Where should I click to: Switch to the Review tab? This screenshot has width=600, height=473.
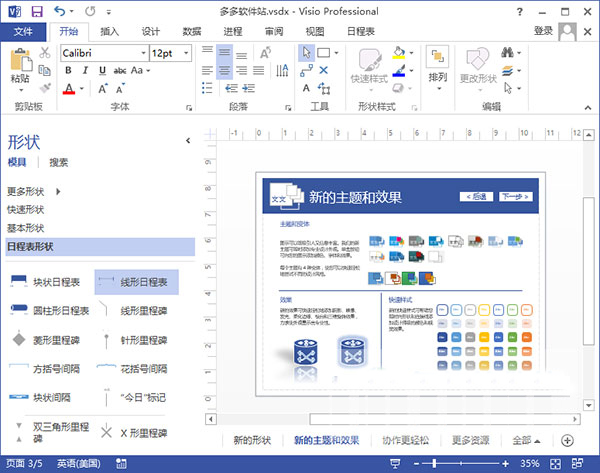coord(274,32)
